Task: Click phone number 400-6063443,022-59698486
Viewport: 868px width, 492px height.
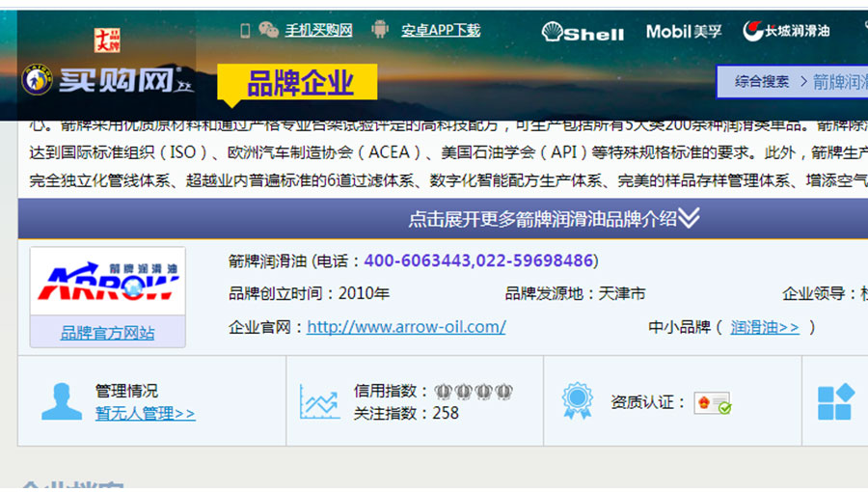Action: pyautogui.click(x=478, y=260)
